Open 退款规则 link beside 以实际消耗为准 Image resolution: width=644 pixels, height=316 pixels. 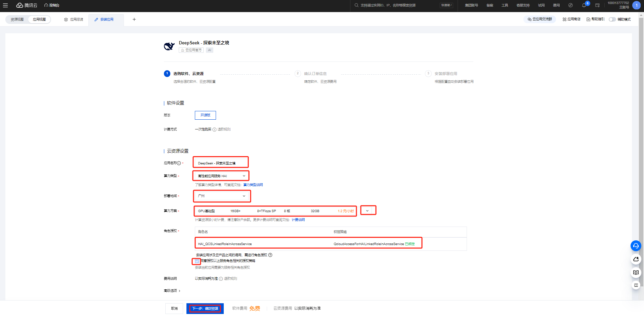(230, 279)
